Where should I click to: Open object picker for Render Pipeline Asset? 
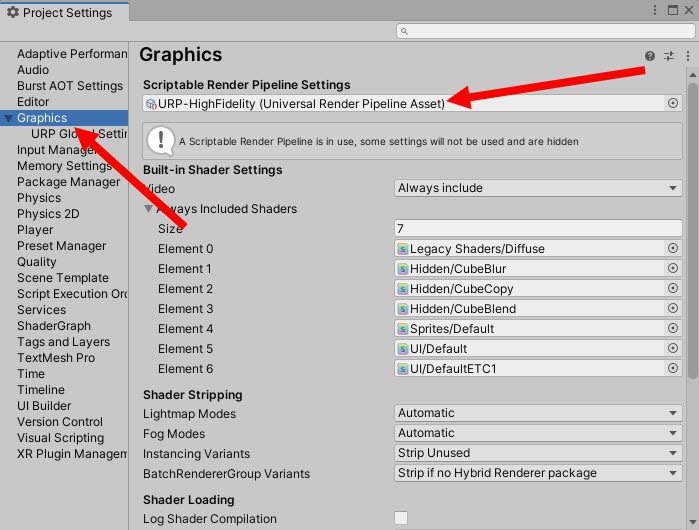673,103
